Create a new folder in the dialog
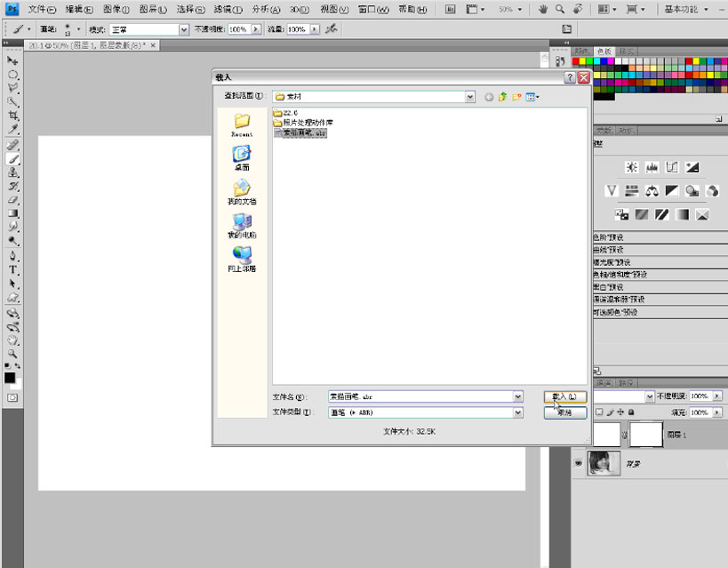The width and height of the screenshot is (728, 568). 516,97
